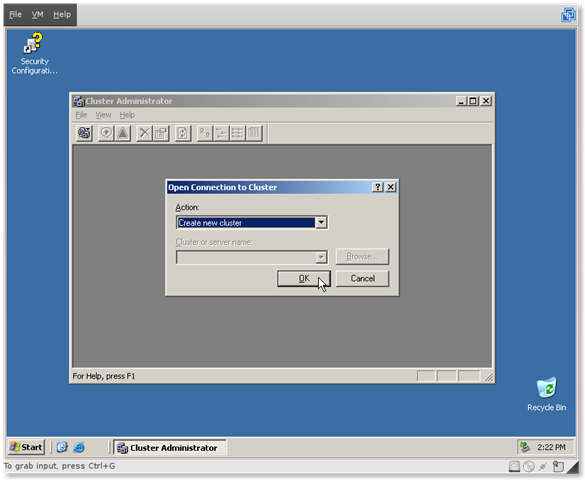Click the window resize grip in status bar
585x480 pixels.
pos(488,377)
